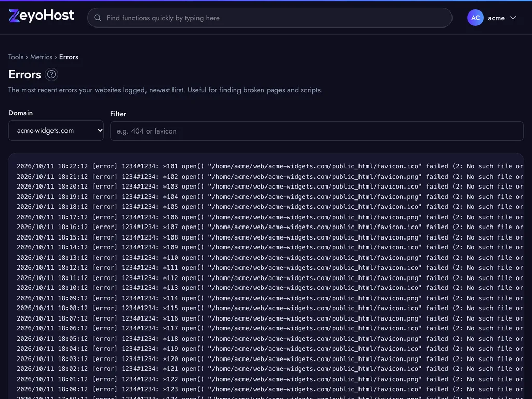The width and height of the screenshot is (532, 399).
Task: Click the Filter input field
Action: (316, 131)
